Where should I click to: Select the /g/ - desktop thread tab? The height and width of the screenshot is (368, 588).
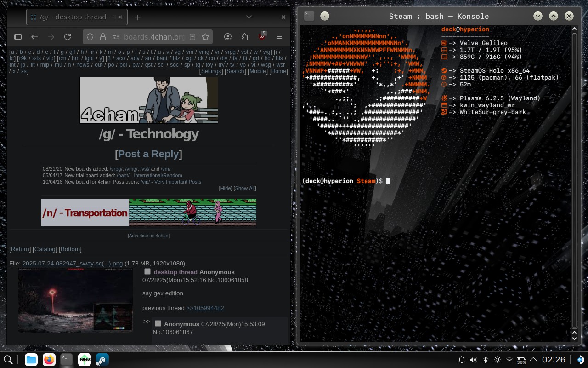tap(77, 17)
